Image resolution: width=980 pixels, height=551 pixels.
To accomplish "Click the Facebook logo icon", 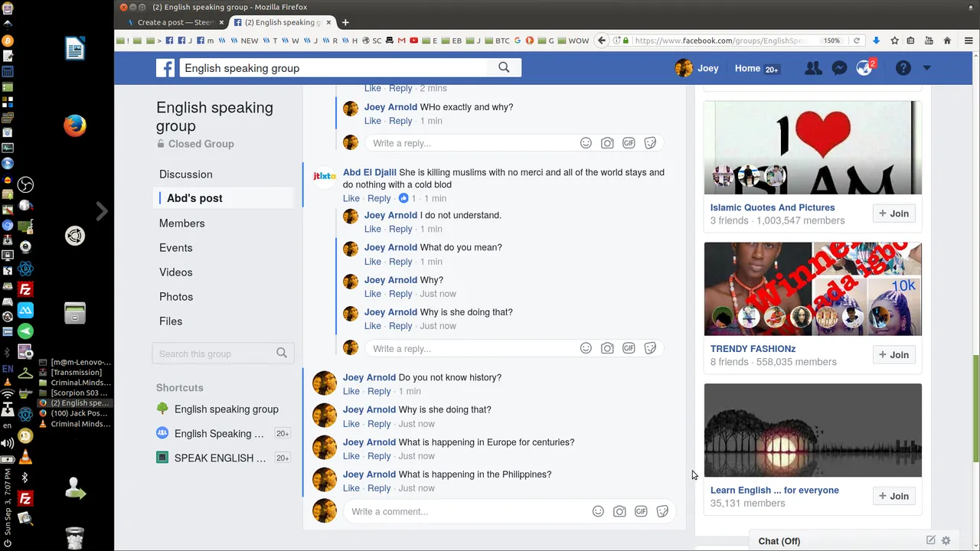I will [x=165, y=68].
